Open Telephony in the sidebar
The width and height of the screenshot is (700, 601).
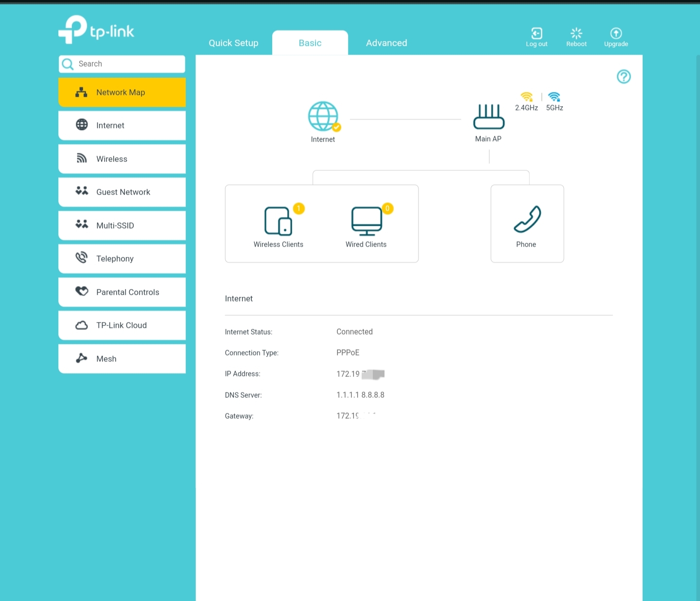tap(122, 259)
